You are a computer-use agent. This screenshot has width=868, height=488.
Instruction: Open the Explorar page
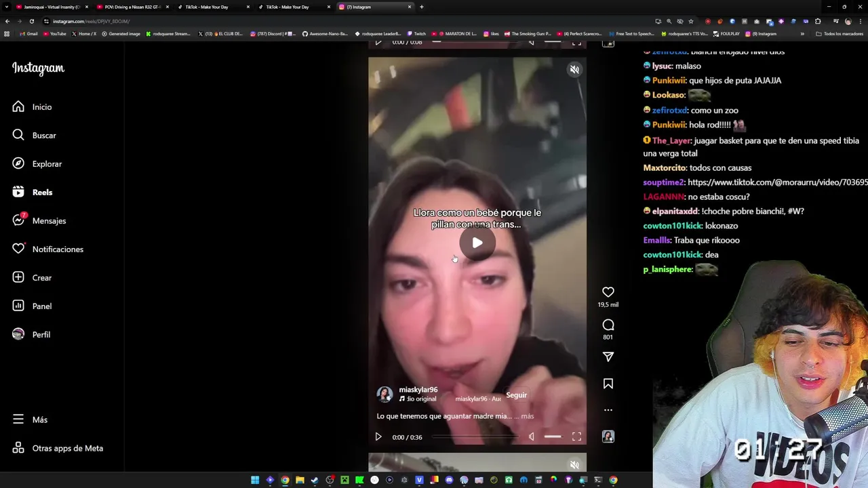[37, 164]
